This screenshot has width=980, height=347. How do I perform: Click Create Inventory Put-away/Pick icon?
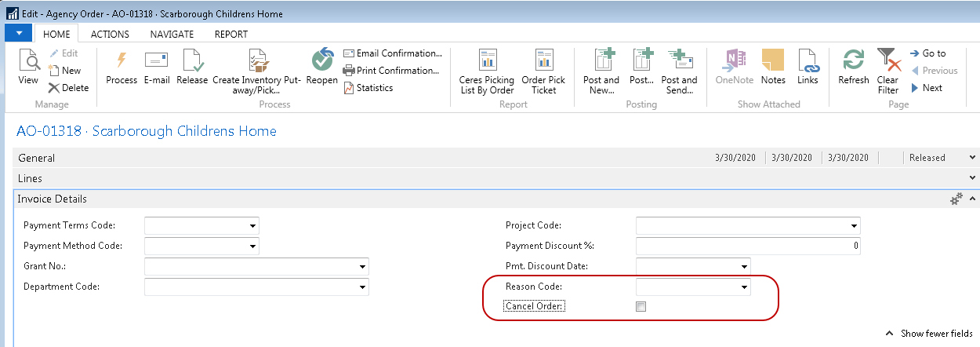[x=258, y=61]
